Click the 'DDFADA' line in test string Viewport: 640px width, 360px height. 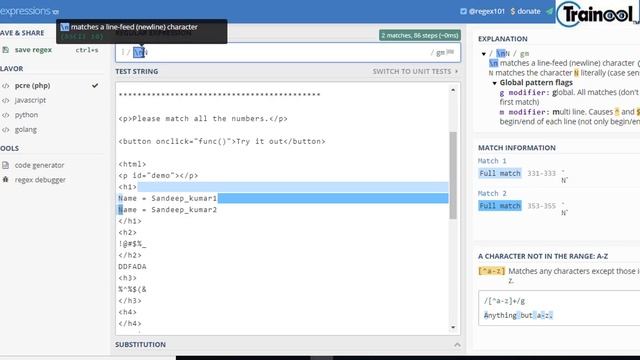click(132, 267)
